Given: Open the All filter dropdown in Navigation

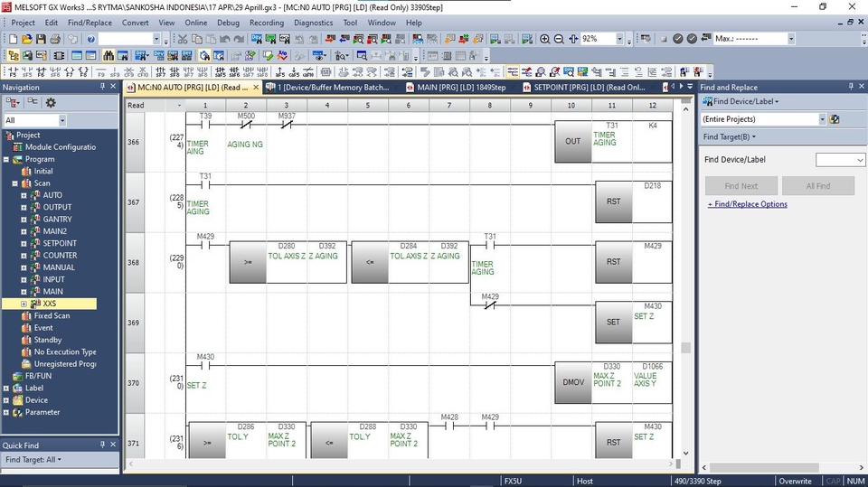Looking at the screenshot, I should pos(62,120).
